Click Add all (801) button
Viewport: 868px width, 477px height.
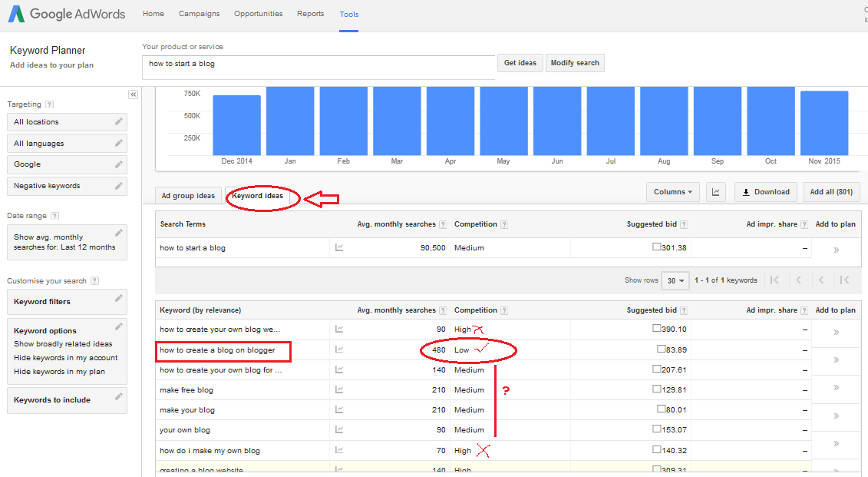click(831, 192)
